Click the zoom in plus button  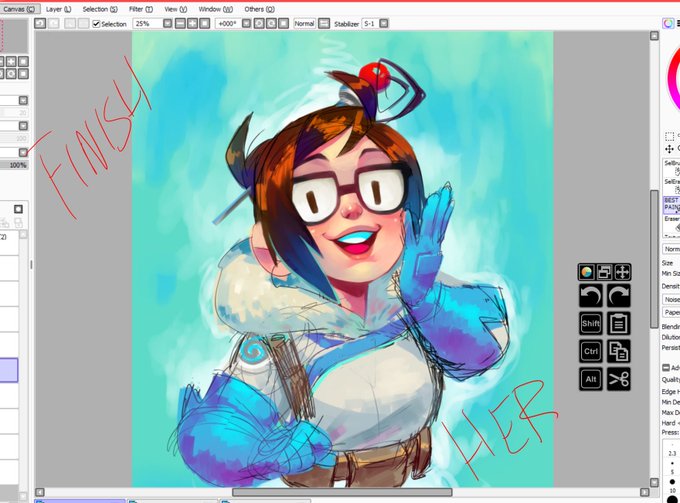coord(192,23)
